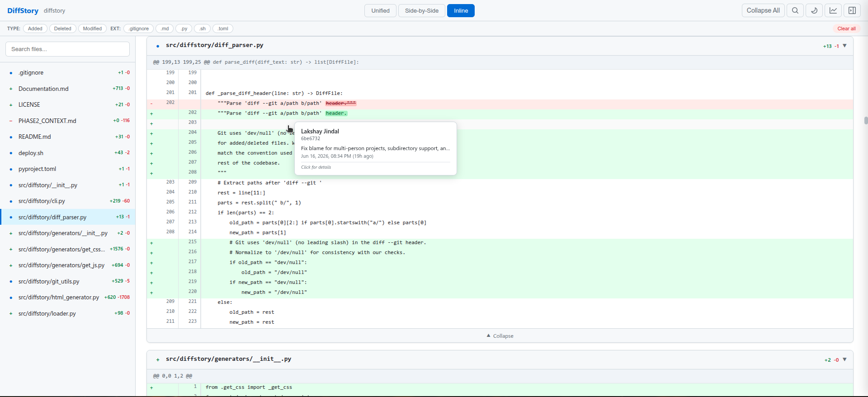The width and height of the screenshot is (868, 397).
Task: Open the statistics chart icon
Action: coord(833,10)
